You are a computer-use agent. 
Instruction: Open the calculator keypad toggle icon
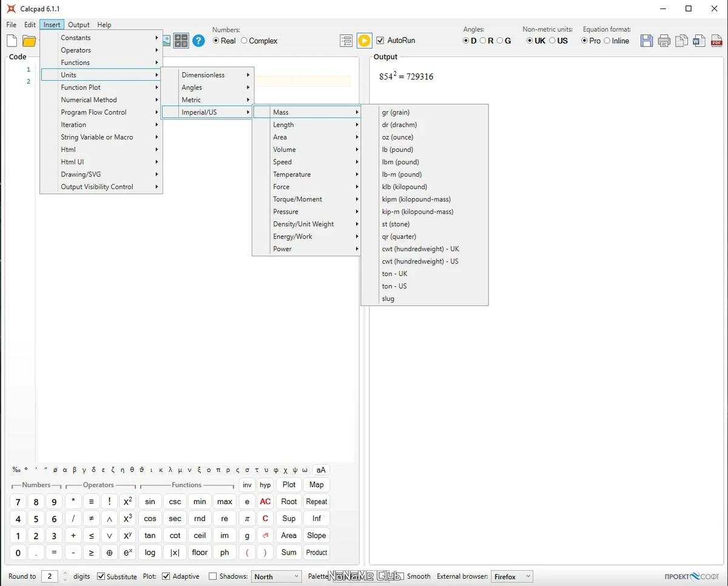point(181,41)
